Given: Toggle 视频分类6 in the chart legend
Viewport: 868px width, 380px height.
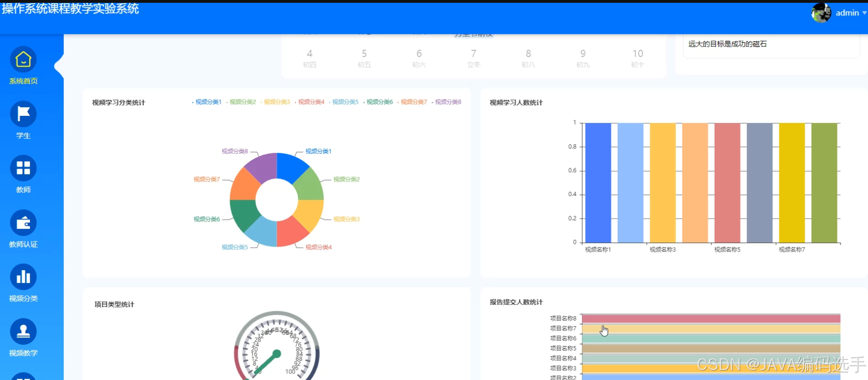Looking at the screenshot, I should pos(378,102).
